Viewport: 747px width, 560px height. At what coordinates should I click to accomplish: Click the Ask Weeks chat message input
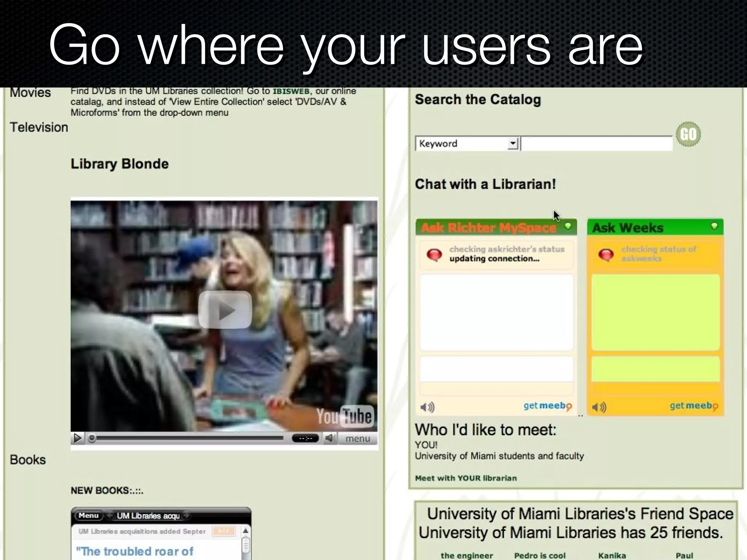point(655,369)
